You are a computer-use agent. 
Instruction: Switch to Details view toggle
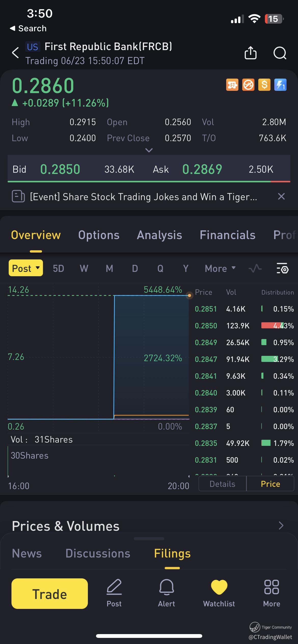click(x=222, y=484)
